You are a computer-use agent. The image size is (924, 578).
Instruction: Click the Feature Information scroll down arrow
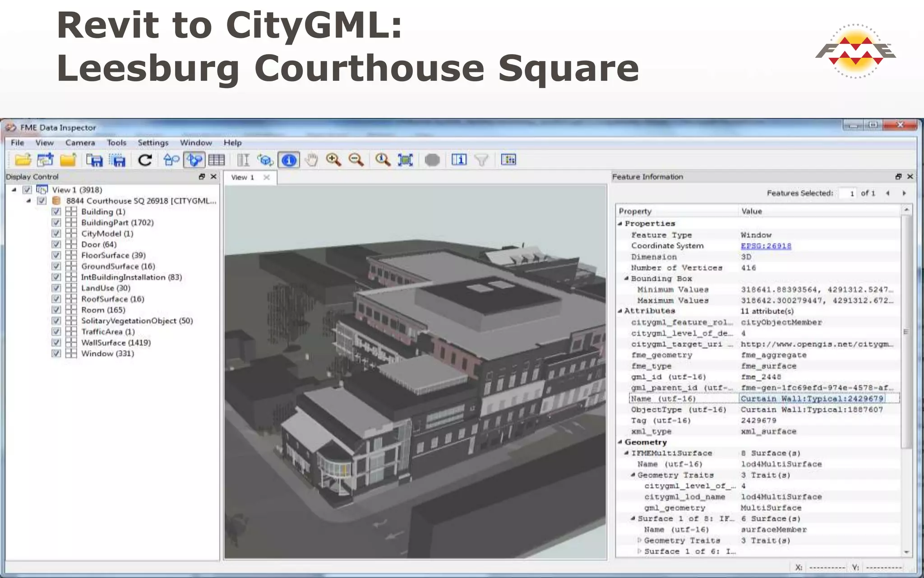coord(906,552)
